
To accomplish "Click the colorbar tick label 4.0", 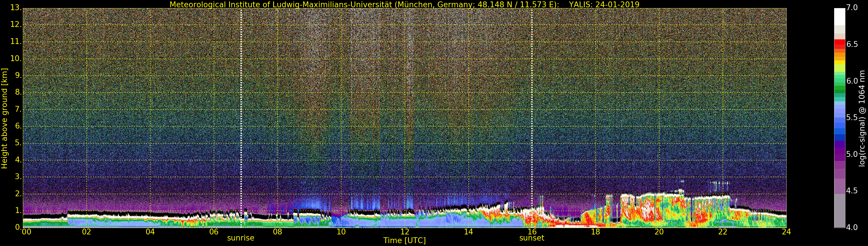I will pyautogui.click(x=852, y=227).
